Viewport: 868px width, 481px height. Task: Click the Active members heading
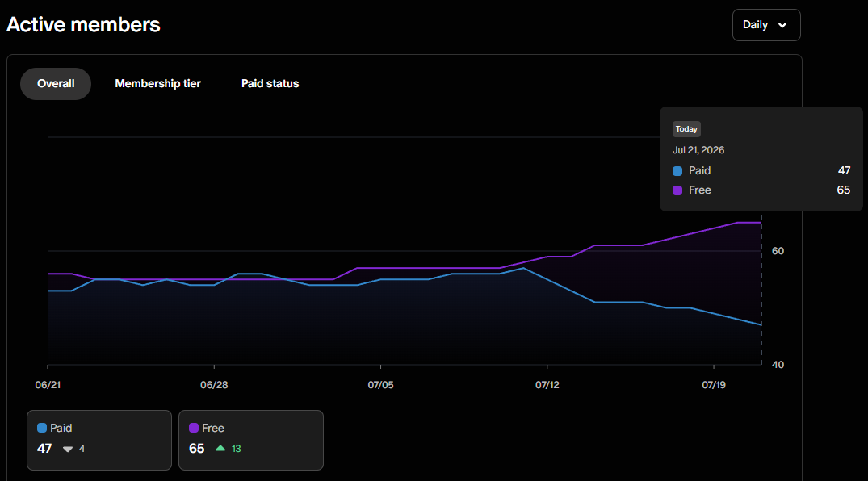[83, 25]
